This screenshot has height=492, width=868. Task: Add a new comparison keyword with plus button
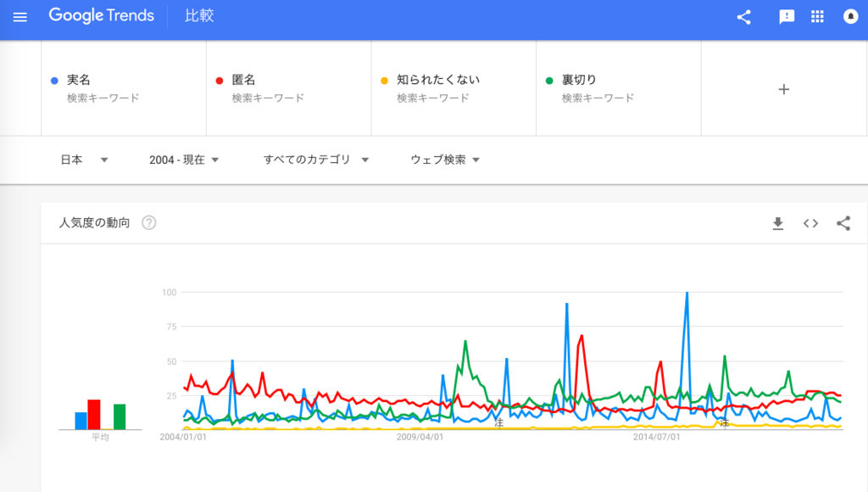click(783, 88)
